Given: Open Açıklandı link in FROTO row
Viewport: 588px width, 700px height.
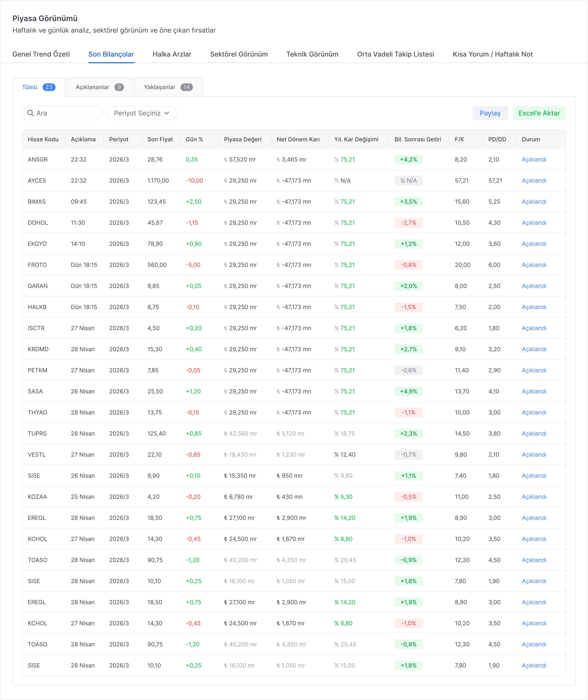Looking at the screenshot, I should 534,265.
